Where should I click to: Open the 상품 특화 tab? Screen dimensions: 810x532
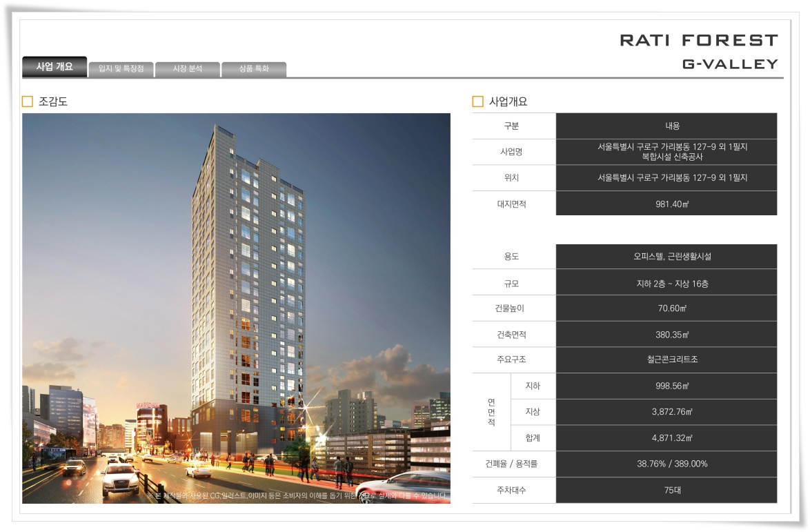tap(254, 69)
